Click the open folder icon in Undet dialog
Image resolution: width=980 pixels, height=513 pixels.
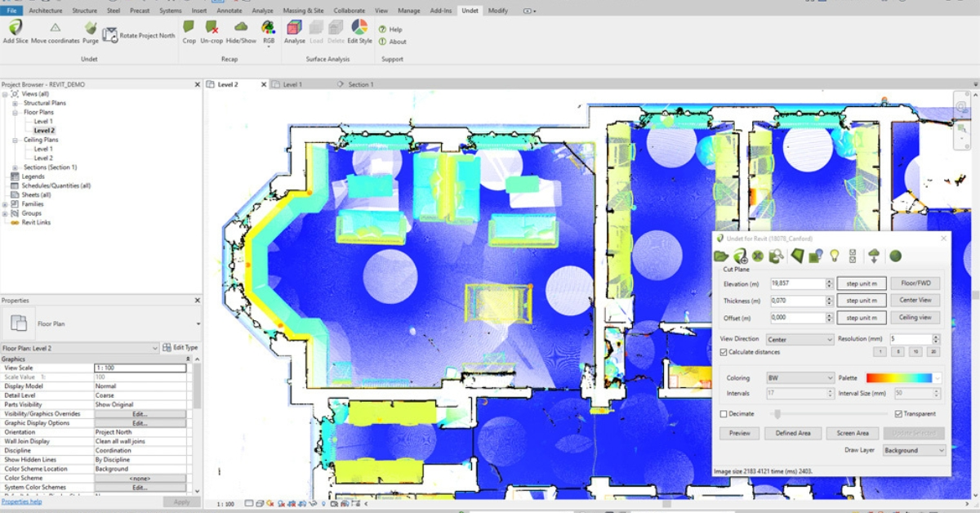(721, 256)
